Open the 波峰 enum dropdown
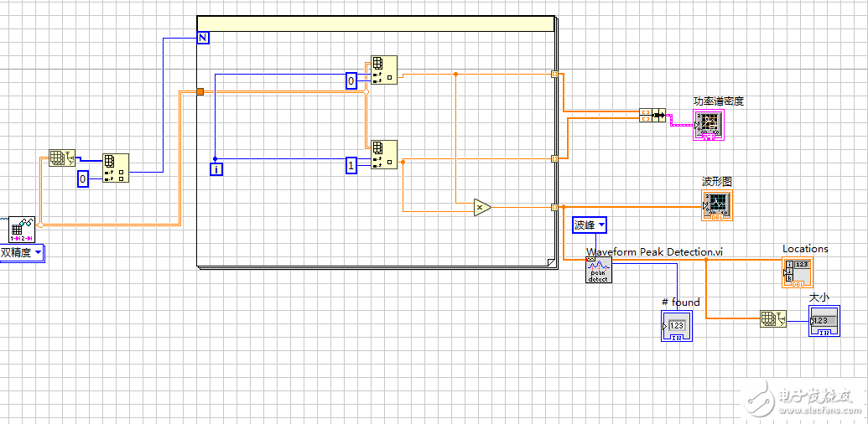Image resolution: width=868 pixels, height=424 pixels. point(590,225)
